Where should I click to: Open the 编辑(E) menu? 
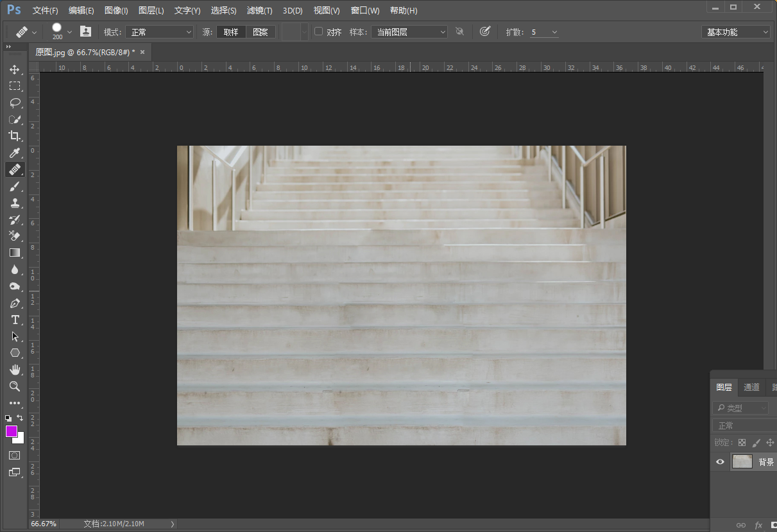81,11
